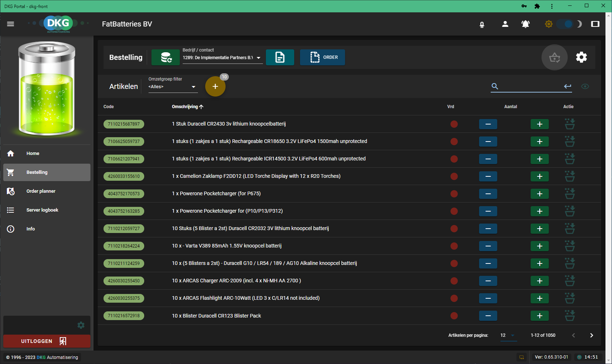
Task: Click stock indicator dot for CR123 row
Action: [454, 316]
